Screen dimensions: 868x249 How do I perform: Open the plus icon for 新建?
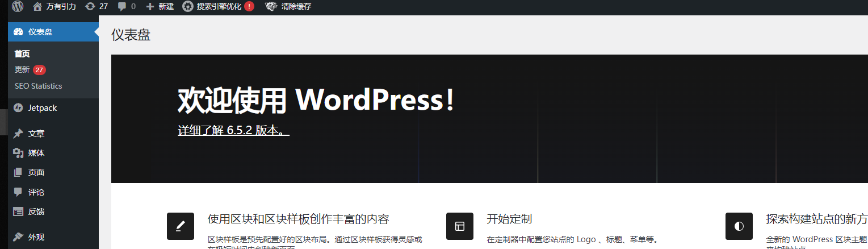[x=150, y=7]
